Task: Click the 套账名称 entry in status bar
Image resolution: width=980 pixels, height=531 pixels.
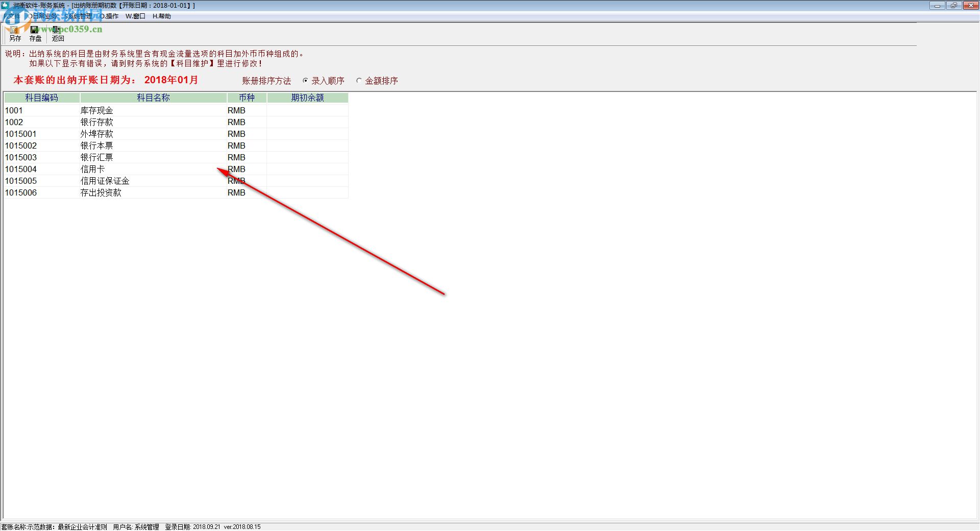Action: click(54, 527)
